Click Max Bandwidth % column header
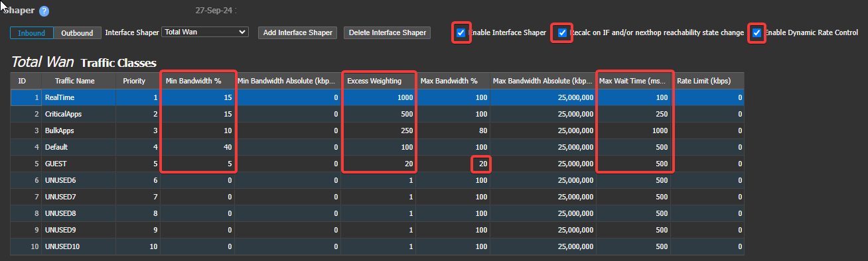Image resolution: width=868 pixels, height=261 pixels. tap(453, 81)
